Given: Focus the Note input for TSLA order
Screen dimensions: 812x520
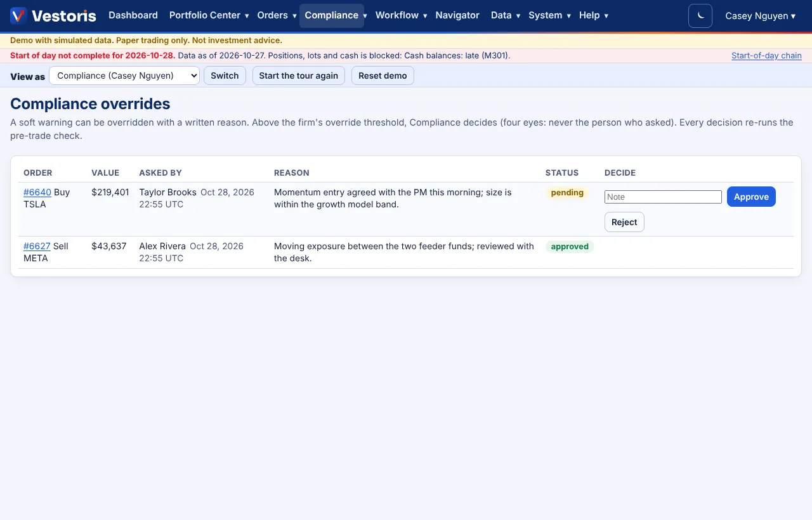Looking at the screenshot, I should click(x=663, y=197).
